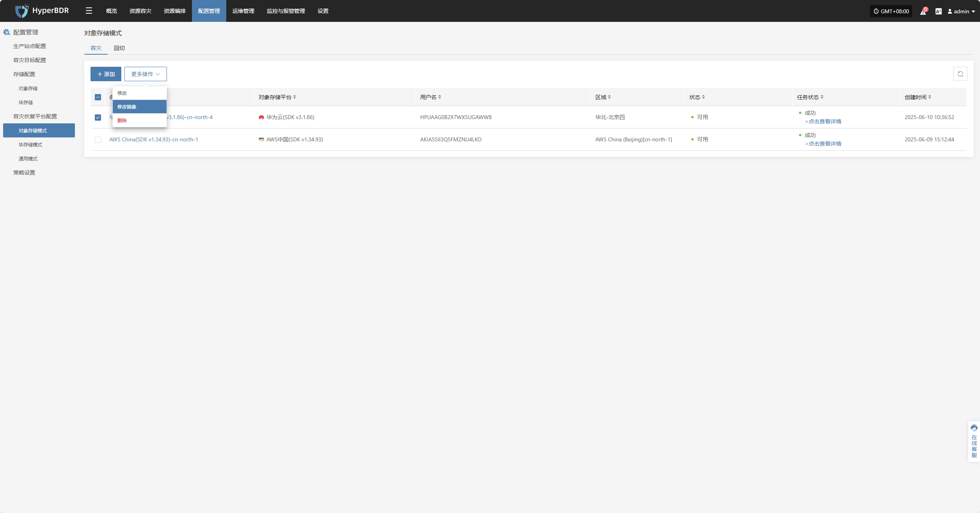This screenshot has width=980, height=513.
Task: Choose 删除 from the dropdown menu
Action: 140,120
